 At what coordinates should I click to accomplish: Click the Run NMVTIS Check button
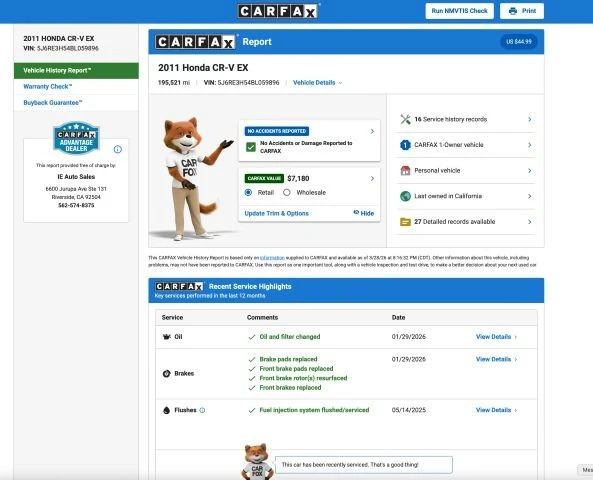tap(459, 11)
